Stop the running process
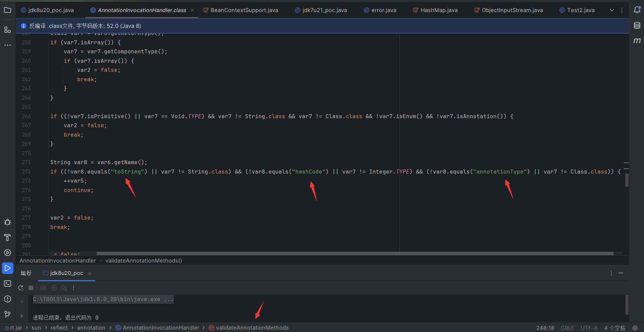Image resolution: width=644 pixels, height=332 pixels. (x=31, y=288)
